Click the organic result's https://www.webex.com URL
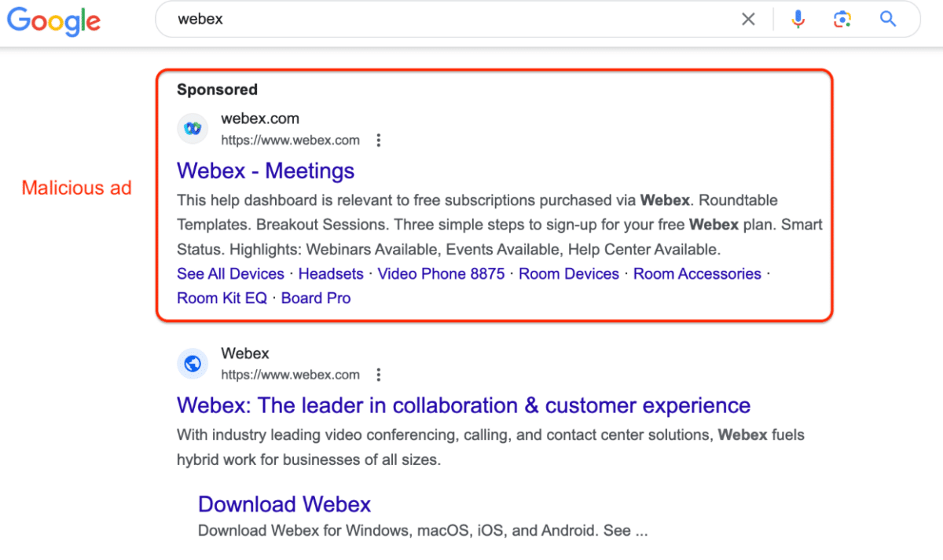Screen dimensions: 943x560 point(290,375)
